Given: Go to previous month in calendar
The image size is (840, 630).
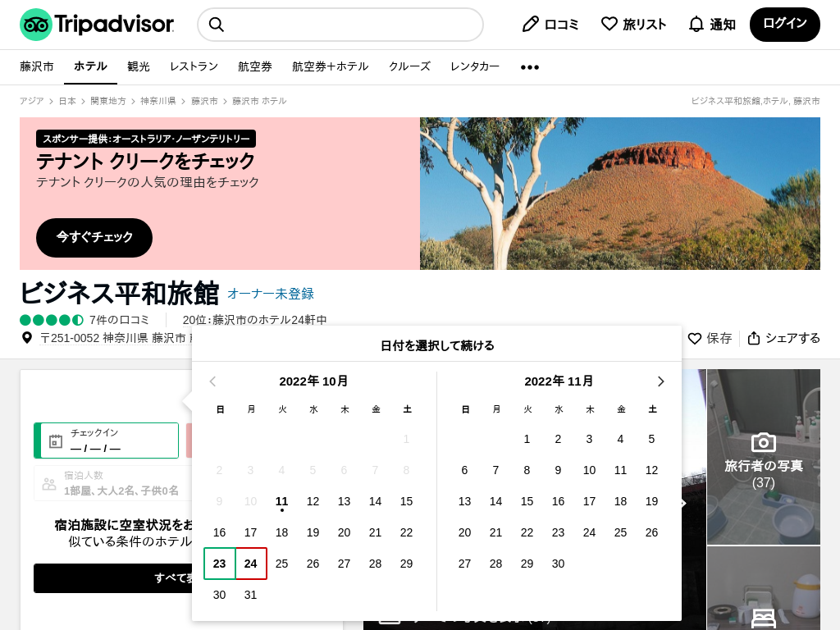Looking at the screenshot, I should pos(212,381).
